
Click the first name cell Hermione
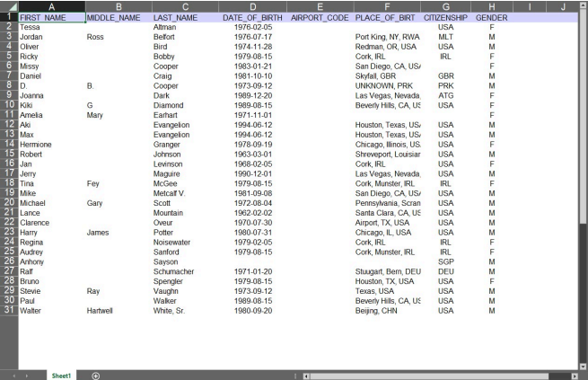[52, 145]
